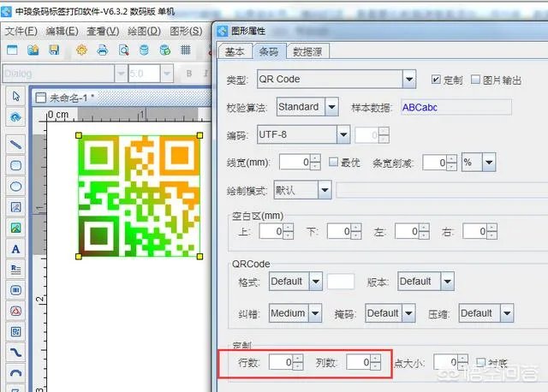Select the rich text tool
548x392 pixels.
tap(15, 270)
